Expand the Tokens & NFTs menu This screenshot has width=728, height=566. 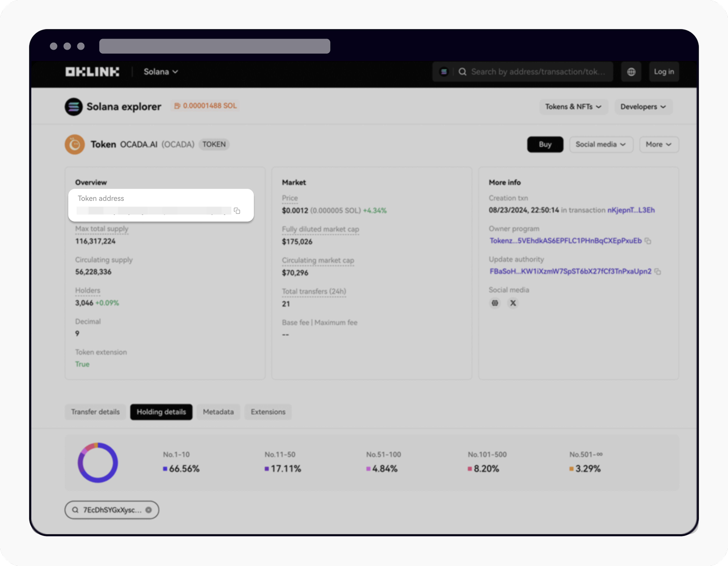tap(573, 107)
